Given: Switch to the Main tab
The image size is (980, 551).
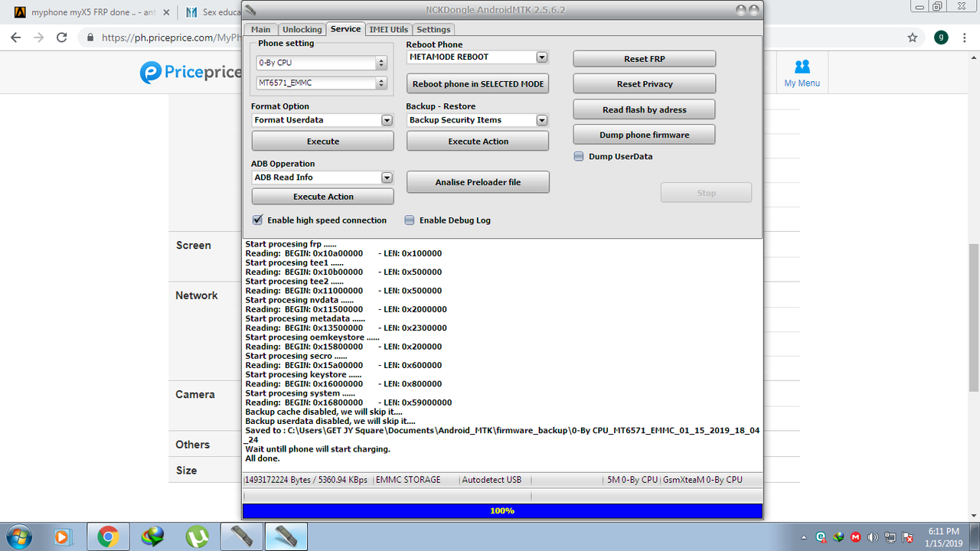Looking at the screenshot, I should [x=260, y=29].
